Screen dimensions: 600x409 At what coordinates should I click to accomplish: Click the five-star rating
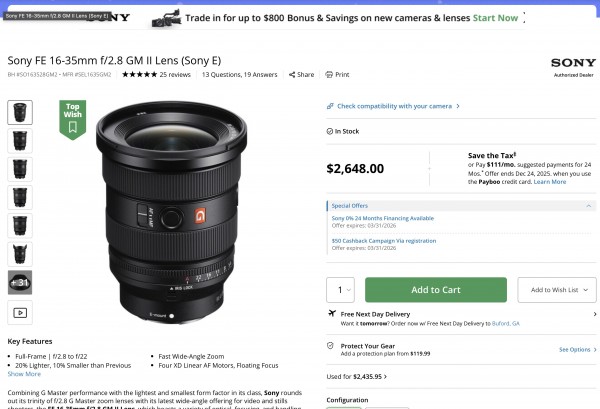(139, 74)
